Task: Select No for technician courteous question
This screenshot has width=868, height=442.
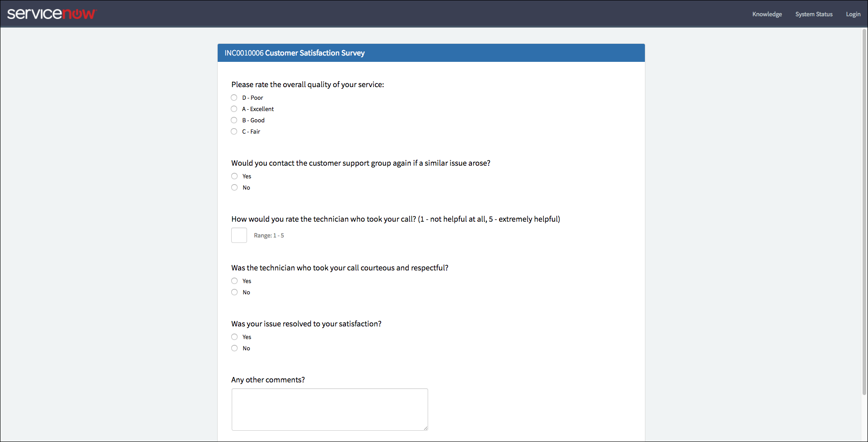Action: click(234, 292)
